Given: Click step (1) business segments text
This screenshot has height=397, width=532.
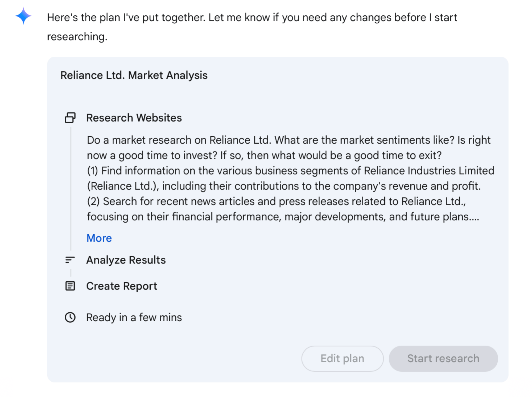Looking at the screenshot, I should tap(291, 178).
